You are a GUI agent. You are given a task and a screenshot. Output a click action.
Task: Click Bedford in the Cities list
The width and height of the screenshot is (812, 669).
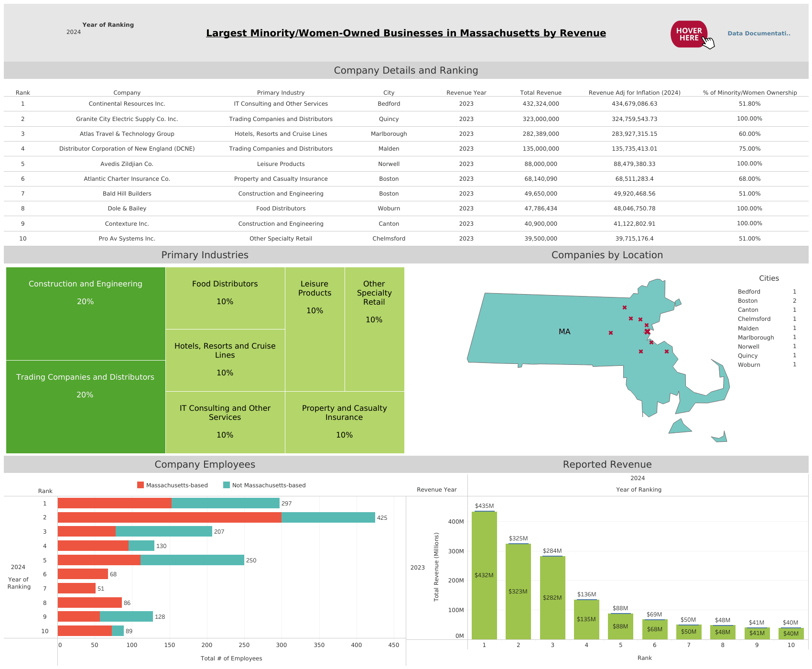coord(749,292)
